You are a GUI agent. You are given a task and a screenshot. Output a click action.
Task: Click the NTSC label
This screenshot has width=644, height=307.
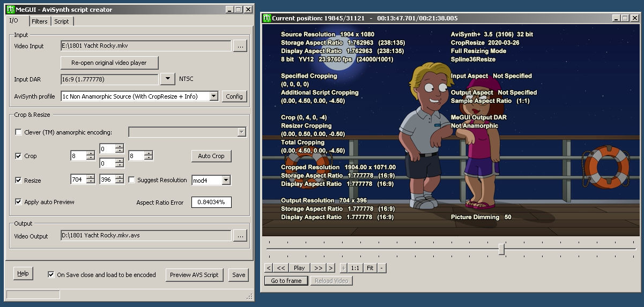point(186,79)
